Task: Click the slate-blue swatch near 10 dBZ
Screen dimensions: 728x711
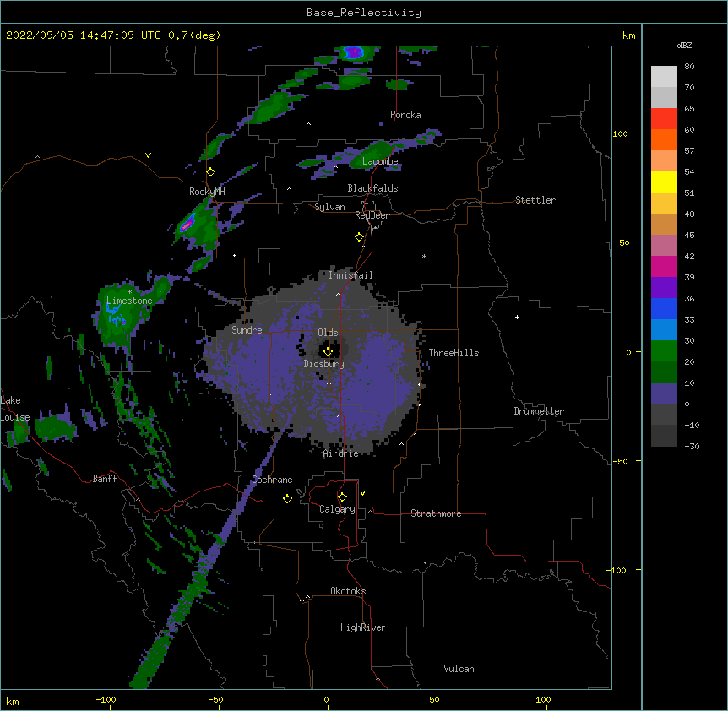Action: click(x=664, y=393)
